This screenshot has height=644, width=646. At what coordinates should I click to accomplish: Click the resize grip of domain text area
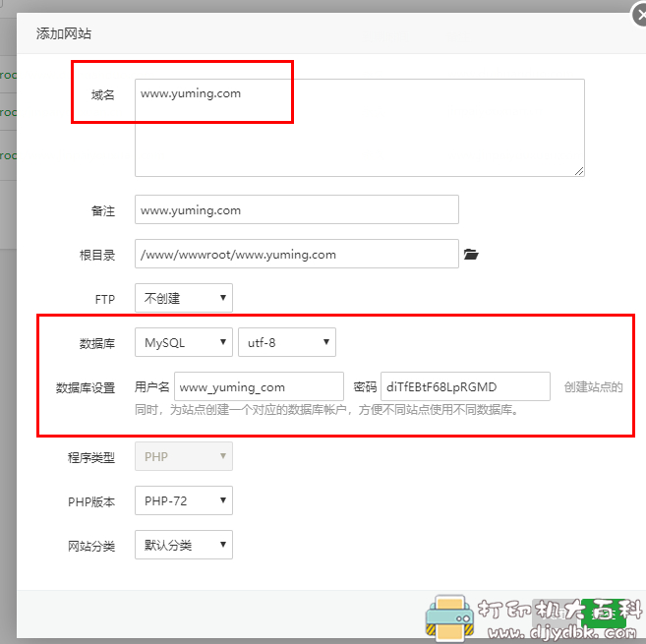(x=579, y=171)
